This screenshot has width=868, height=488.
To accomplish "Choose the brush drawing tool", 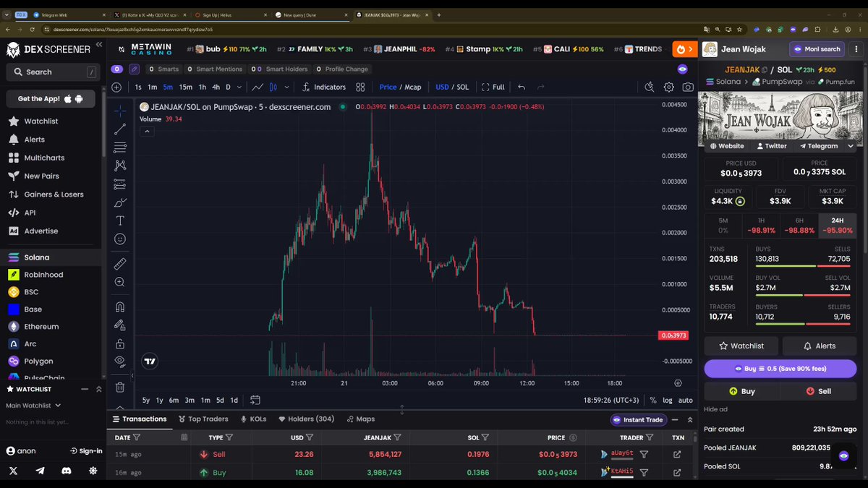I will (120, 202).
